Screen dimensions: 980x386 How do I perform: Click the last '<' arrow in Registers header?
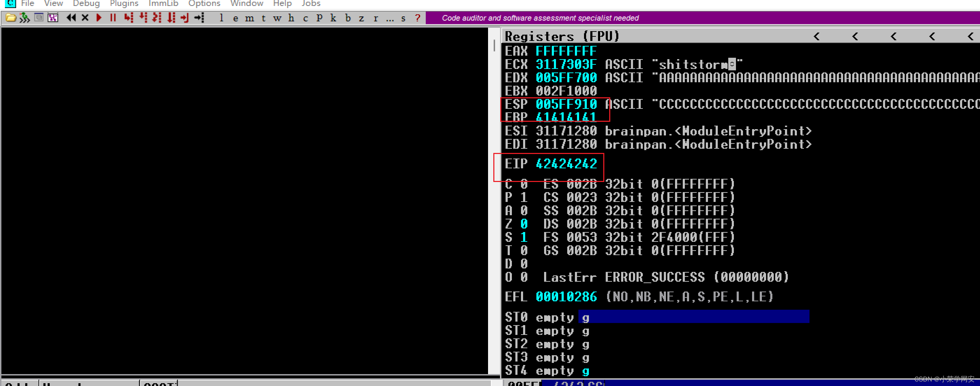click(x=971, y=36)
